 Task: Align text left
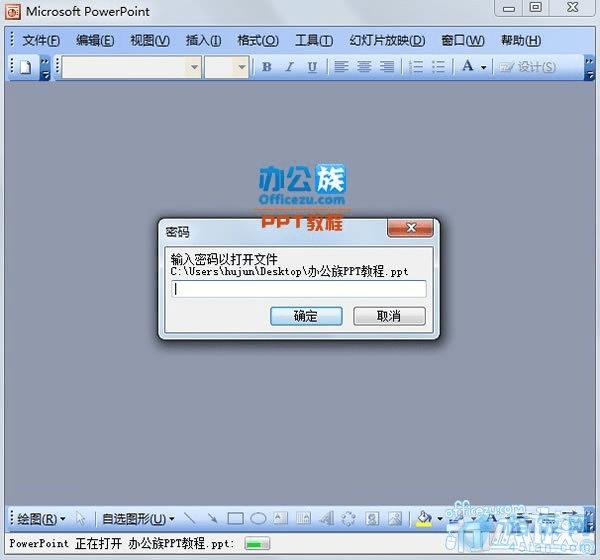coord(341,67)
